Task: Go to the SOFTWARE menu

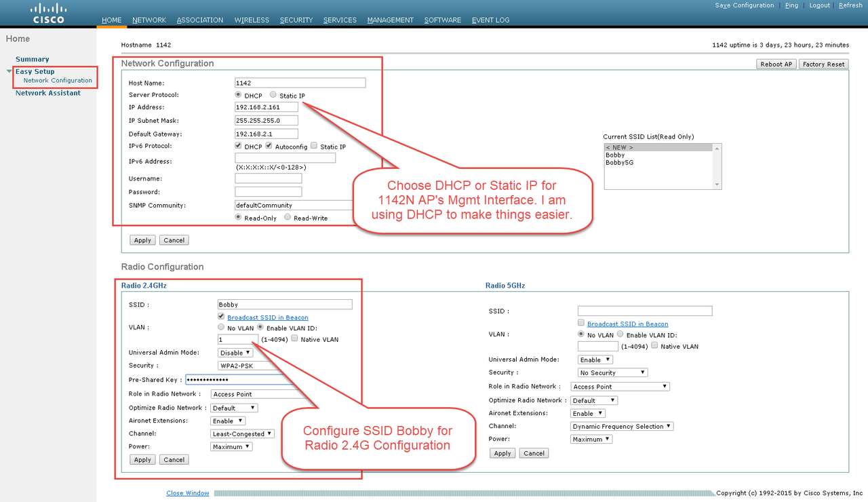Action: coord(443,20)
